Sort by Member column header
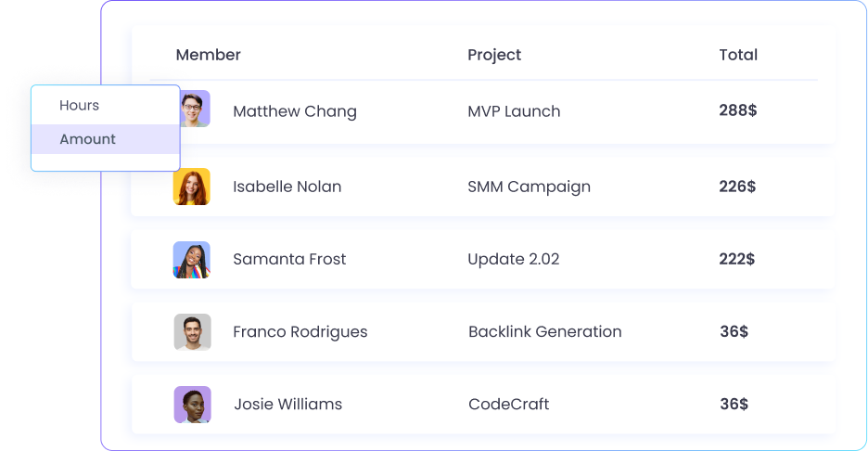This screenshot has width=868, height=451. pyautogui.click(x=208, y=55)
